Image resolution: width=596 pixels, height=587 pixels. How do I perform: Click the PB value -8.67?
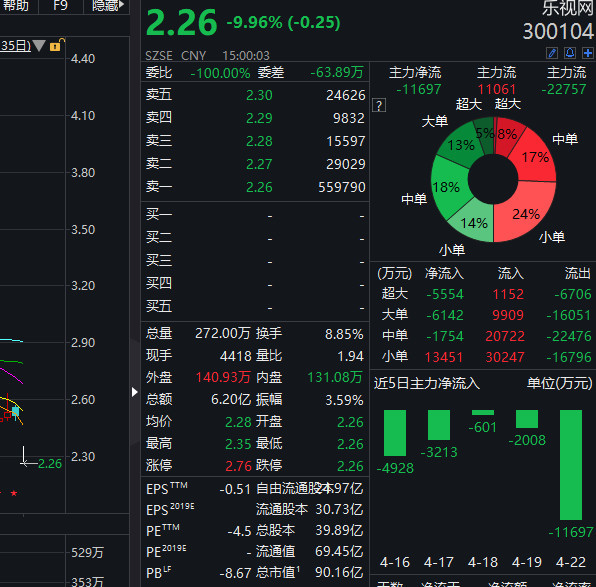235,573
